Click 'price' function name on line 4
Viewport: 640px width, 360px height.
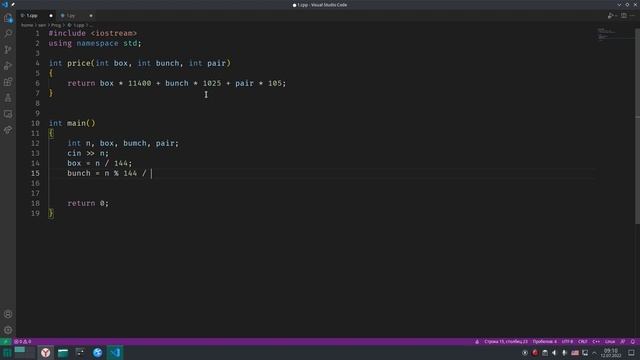[79, 63]
